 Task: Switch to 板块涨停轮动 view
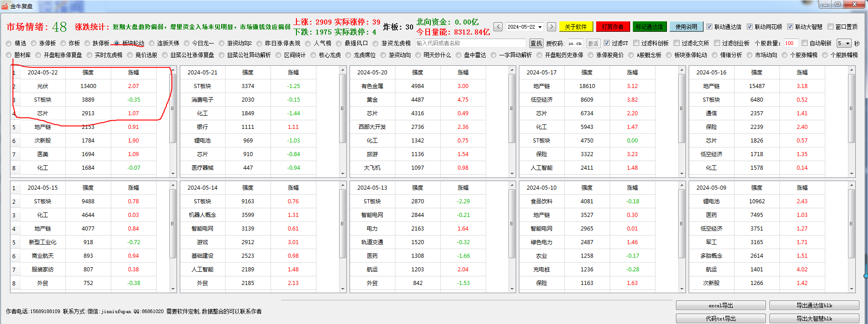coord(669,55)
